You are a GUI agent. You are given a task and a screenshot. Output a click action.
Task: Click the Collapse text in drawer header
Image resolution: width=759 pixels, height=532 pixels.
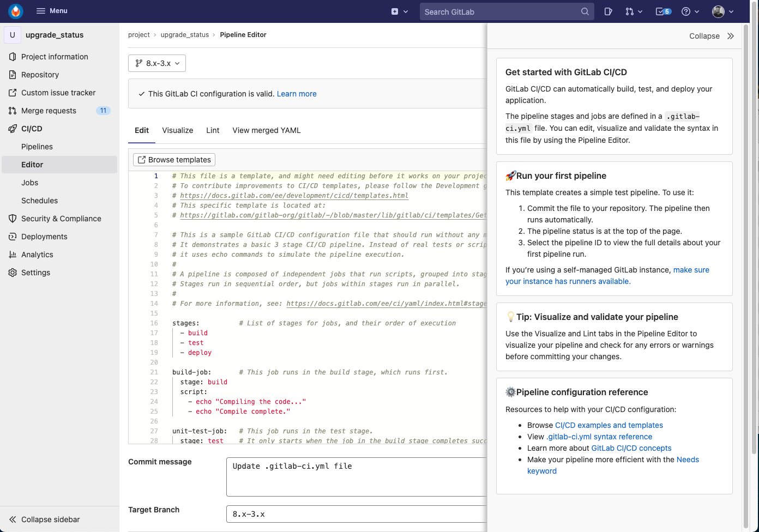pos(704,36)
